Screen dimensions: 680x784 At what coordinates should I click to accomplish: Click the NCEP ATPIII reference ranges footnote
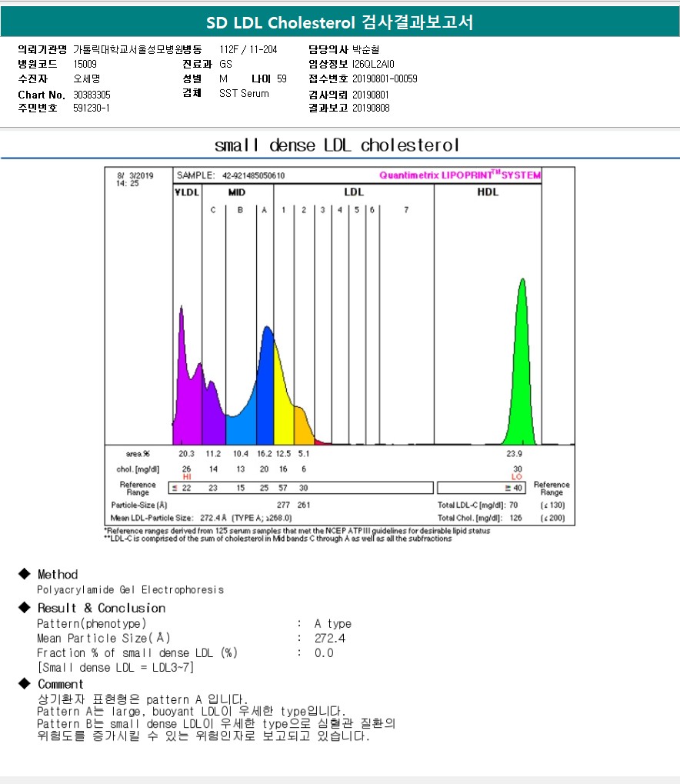297,531
